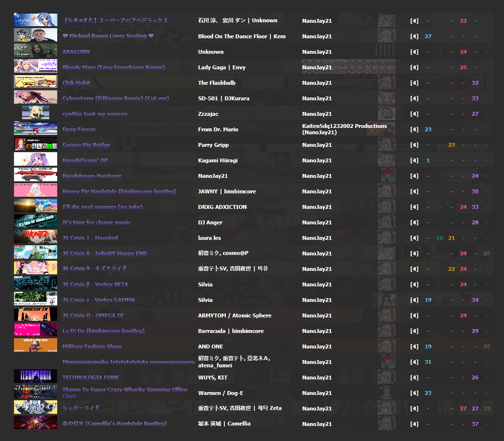The width and height of the screenshot is (504, 441).
Task: Click the pink Honey Pie Hardstyle banner
Action: 35,191
